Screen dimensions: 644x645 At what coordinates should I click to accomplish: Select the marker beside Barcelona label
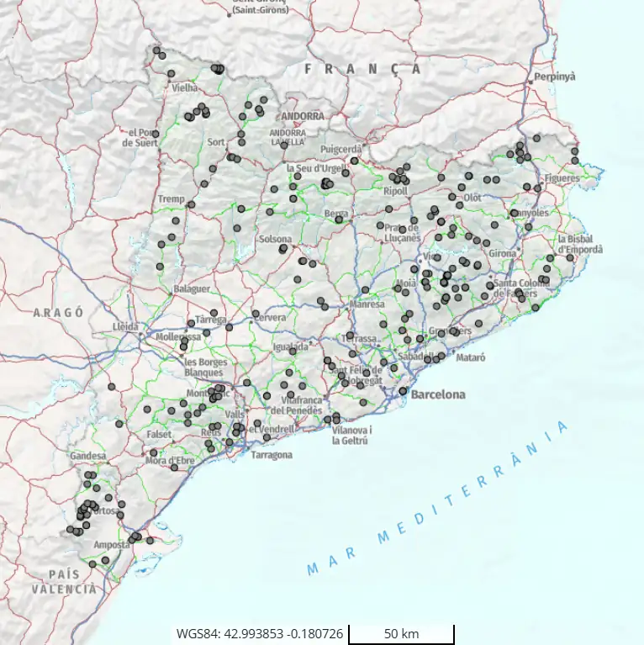point(403,391)
